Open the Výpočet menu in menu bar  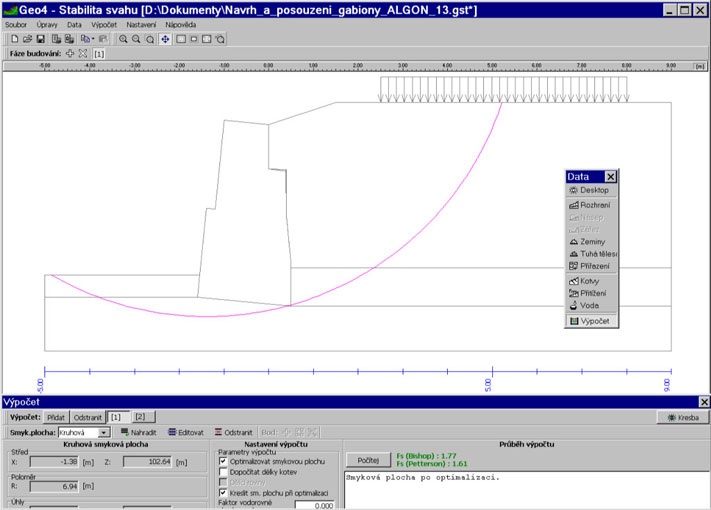[x=104, y=24]
